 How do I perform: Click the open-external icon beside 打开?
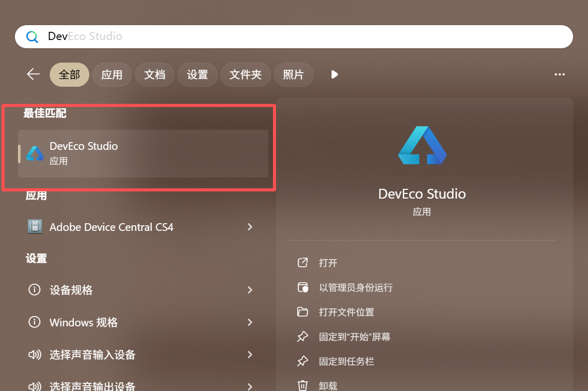click(303, 262)
